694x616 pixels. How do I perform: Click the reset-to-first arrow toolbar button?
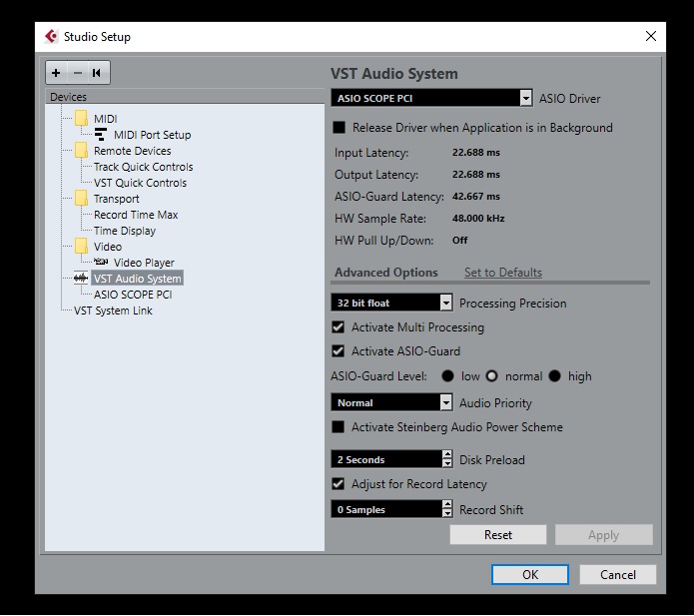(98, 73)
